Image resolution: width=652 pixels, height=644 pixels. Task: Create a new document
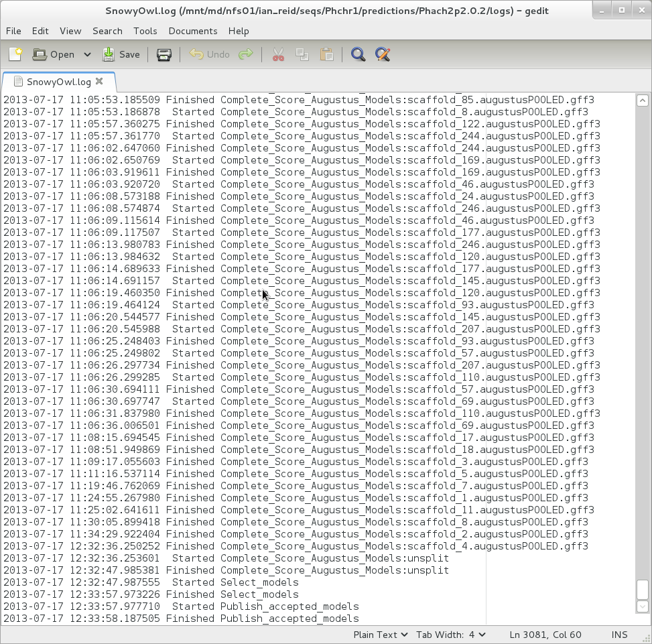15,54
